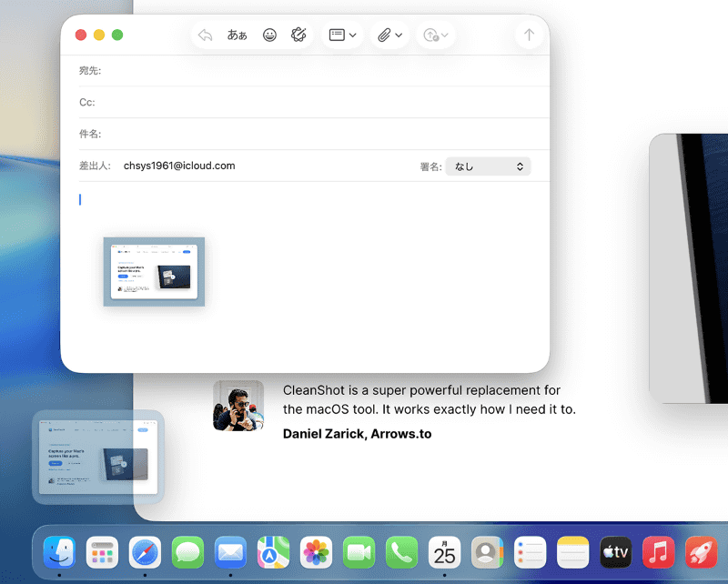Image resolution: width=728 pixels, height=584 pixels.
Task: Send the message with up-arrow button
Action: point(529,35)
